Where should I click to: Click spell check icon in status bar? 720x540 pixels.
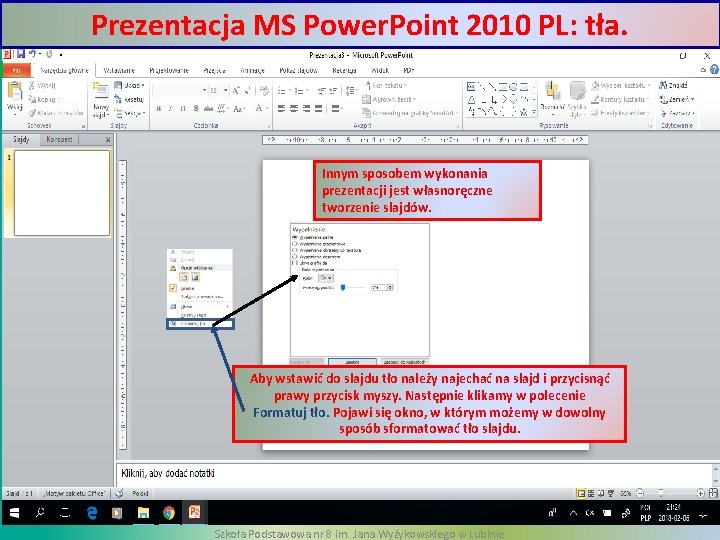tap(119, 494)
